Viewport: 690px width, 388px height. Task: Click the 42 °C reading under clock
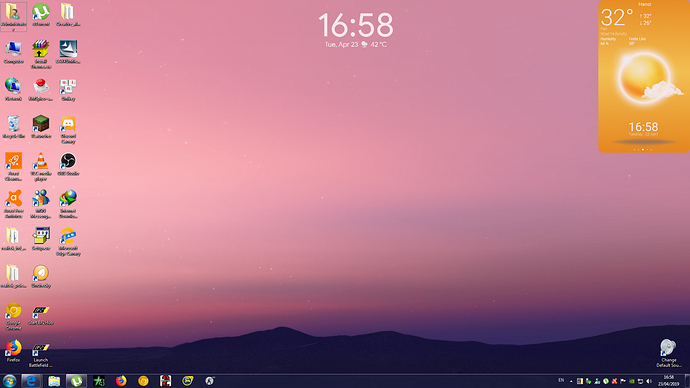pyautogui.click(x=378, y=44)
